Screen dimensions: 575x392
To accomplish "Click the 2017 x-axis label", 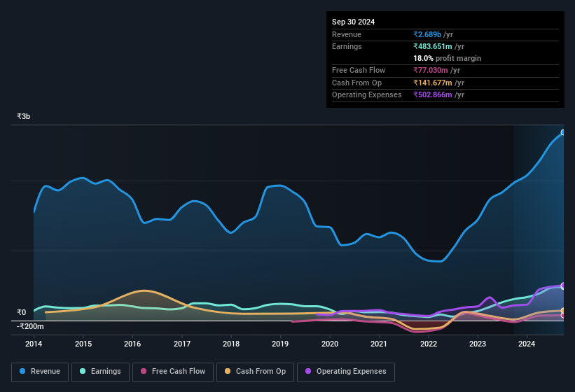I will pyautogui.click(x=182, y=344).
